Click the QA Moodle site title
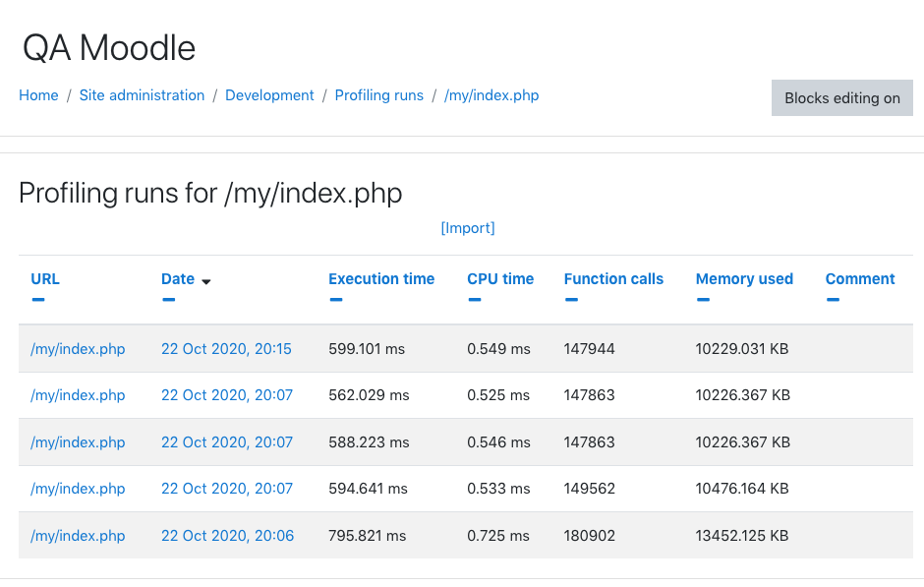Image resolution: width=924 pixels, height=587 pixels. (x=109, y=48)
